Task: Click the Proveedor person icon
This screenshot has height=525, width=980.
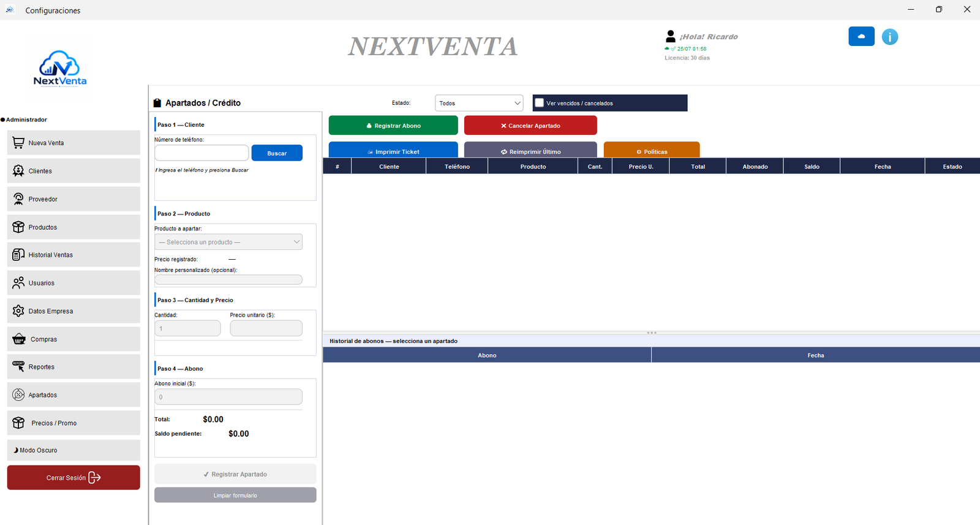Action: point(18,199)
